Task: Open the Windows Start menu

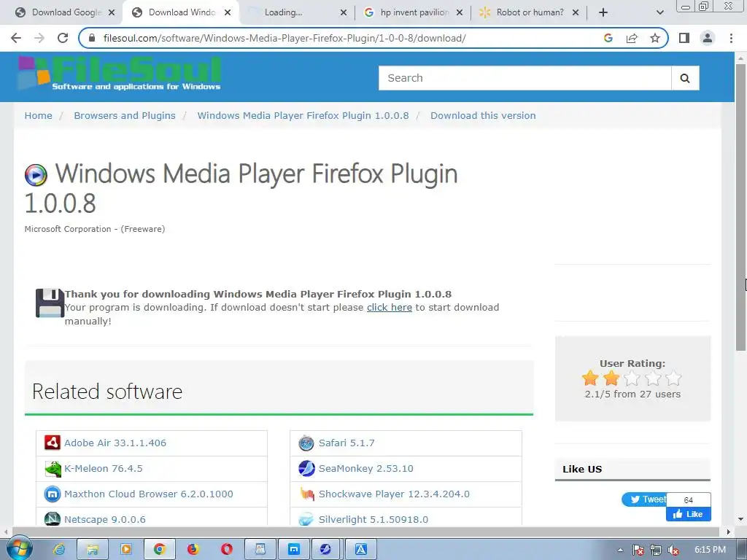Action: pyautogui.click(x=18, y=548)
